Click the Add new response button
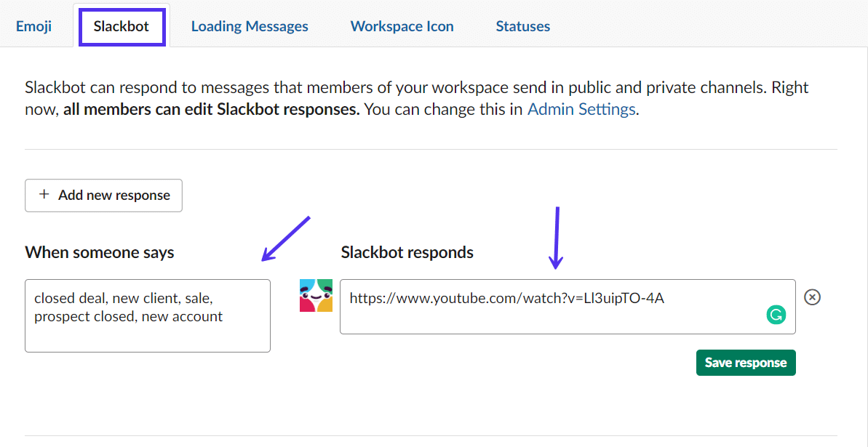This screenshot has height=447, width=868. point(103,195)
